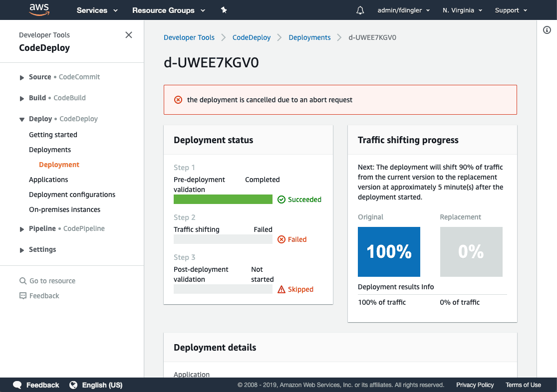Screen dimensions: 557x392
Task: Collapse the Deploy CodeDeploy section
Action: click(x=22, y=119)
